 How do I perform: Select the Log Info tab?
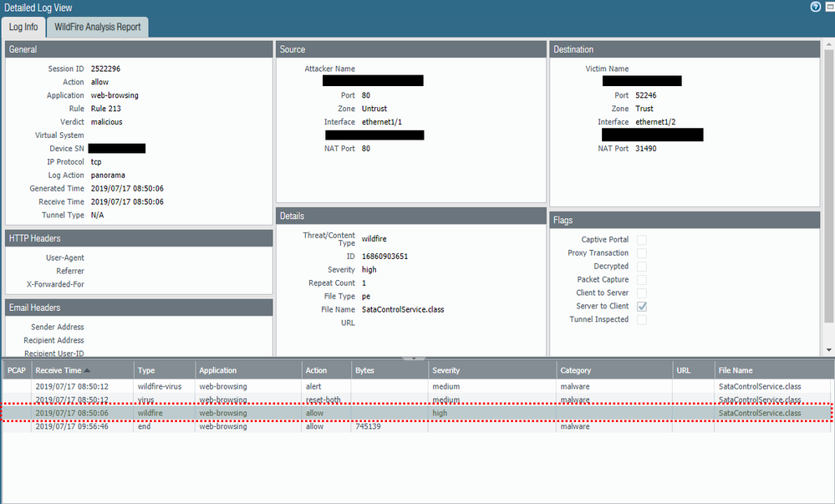[23, 27]
